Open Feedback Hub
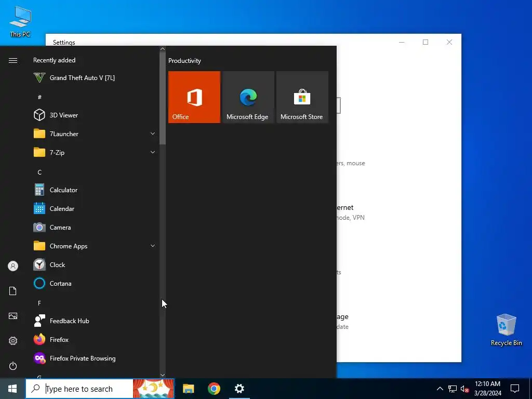The height and width of the screenshot is (399, 532). 95,321
